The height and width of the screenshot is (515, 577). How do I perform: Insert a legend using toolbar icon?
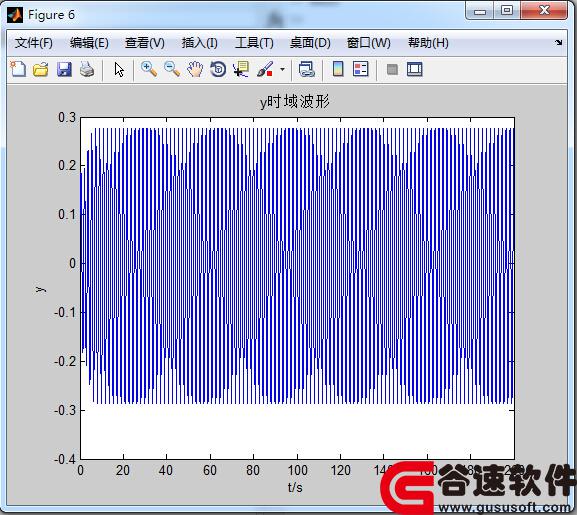361,69
